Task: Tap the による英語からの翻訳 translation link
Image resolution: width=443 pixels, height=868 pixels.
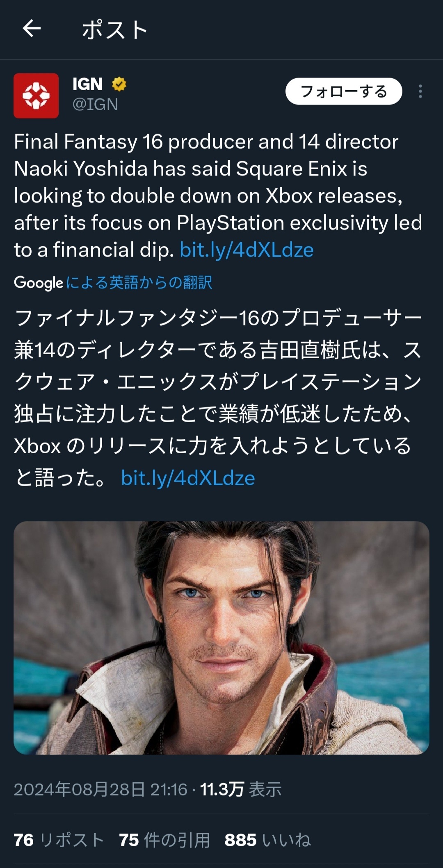Action: (x=139, y=283)
